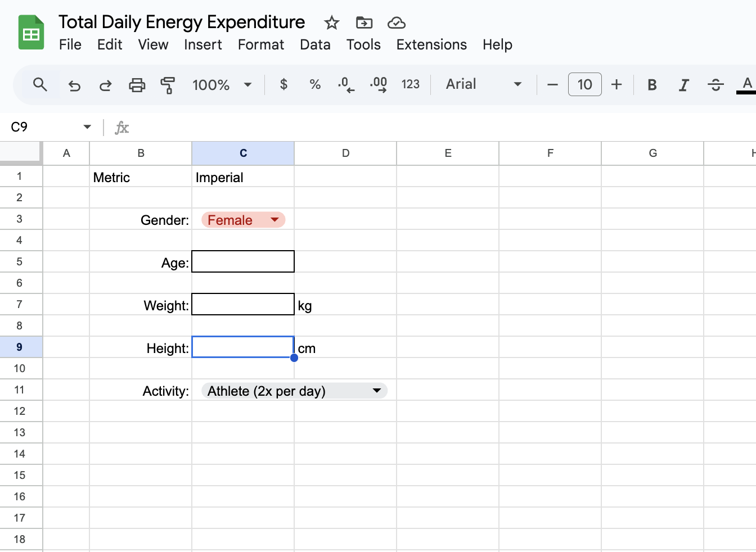Click the cm unit cell
This screenshot has height=552, width=756.
(345, 347)
